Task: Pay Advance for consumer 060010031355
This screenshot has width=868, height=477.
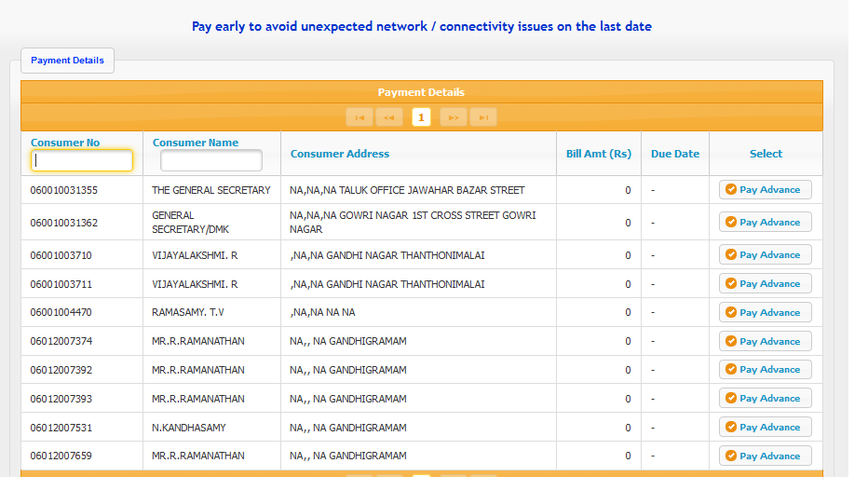Action: click(765, 190)
